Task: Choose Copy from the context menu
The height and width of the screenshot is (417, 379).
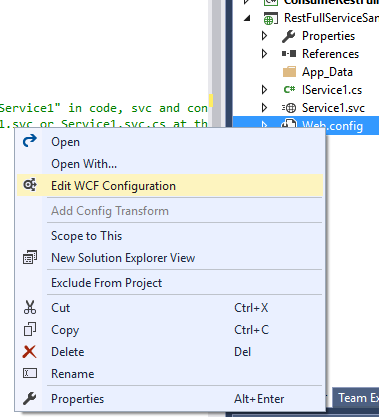Action: [170, 330]
